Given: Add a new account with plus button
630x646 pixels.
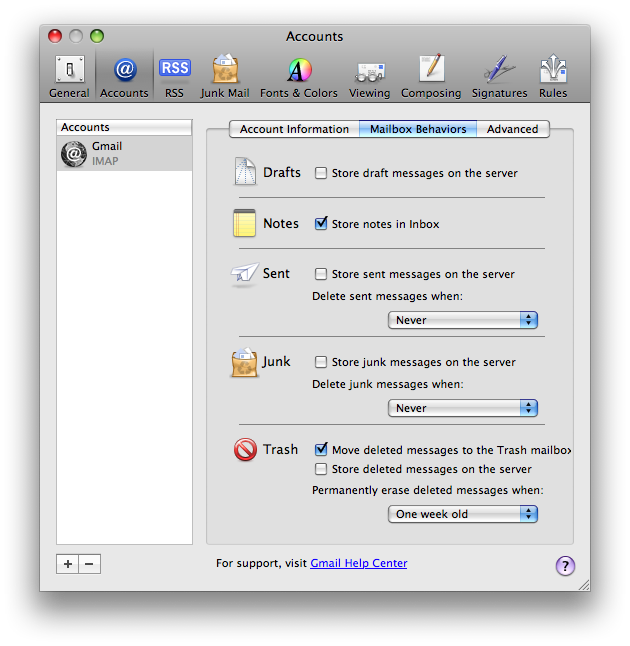Looking at the screenshot, I should point(68,564).
